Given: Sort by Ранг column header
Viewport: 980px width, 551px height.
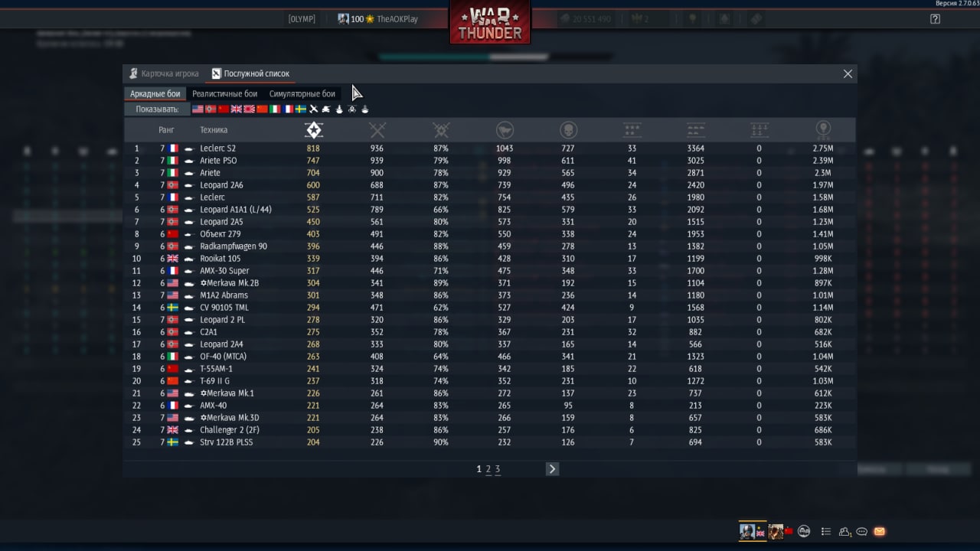Looking at the screenshot, I should [166, 130].
